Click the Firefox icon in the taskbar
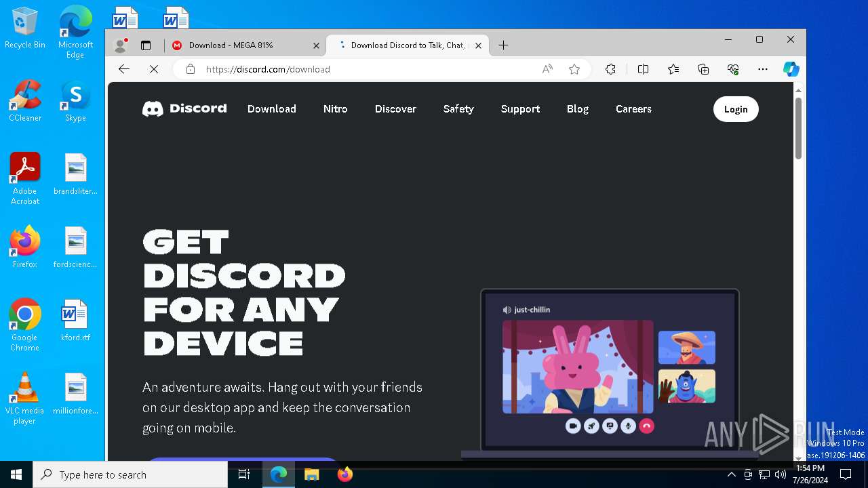 [x=345, y=474]
